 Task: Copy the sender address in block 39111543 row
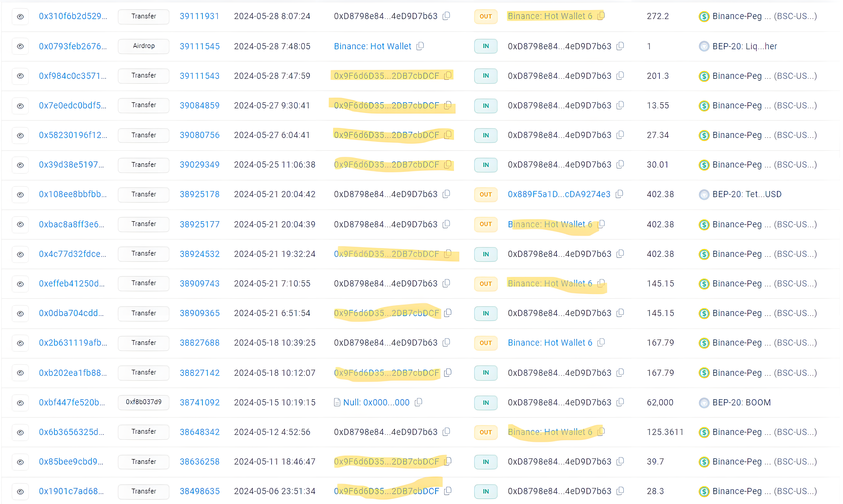pos(448,75)
